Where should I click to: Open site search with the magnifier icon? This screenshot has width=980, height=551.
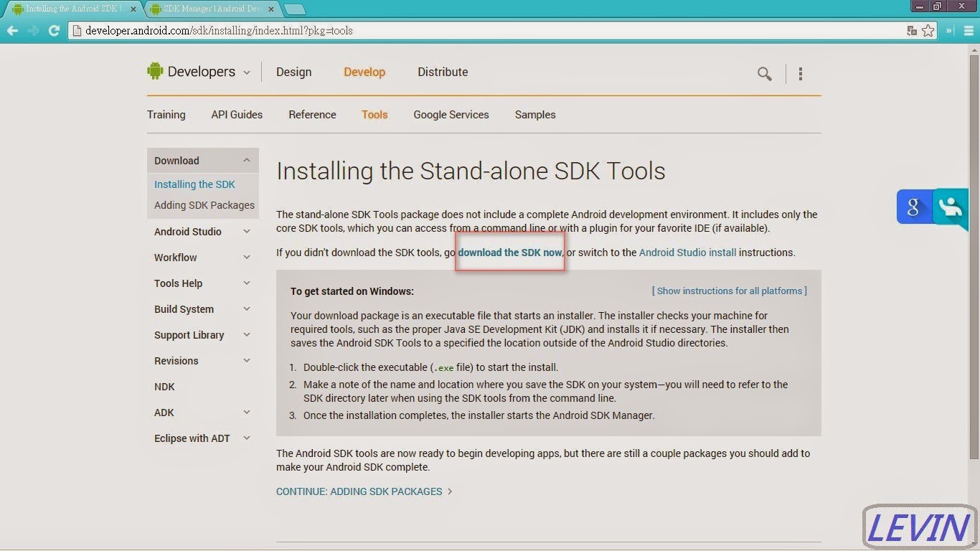[x=765, y=73]
